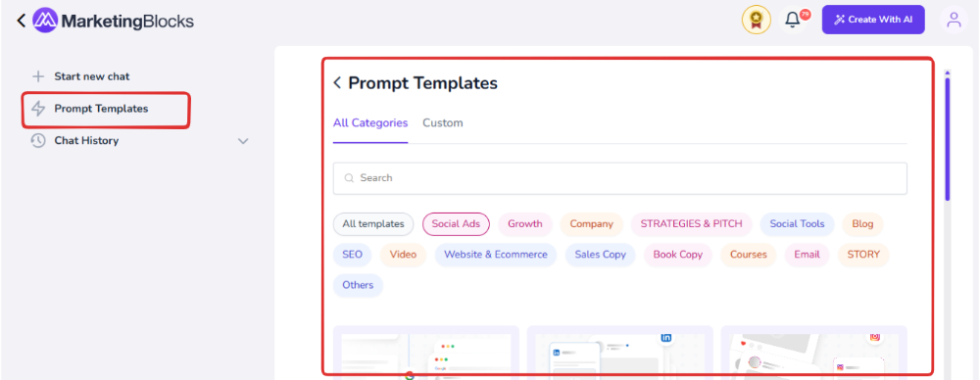The height and width of the screenshot is (380, 980).
Task: Switch to the All Categories tab
Action: (x=370, y=123)
